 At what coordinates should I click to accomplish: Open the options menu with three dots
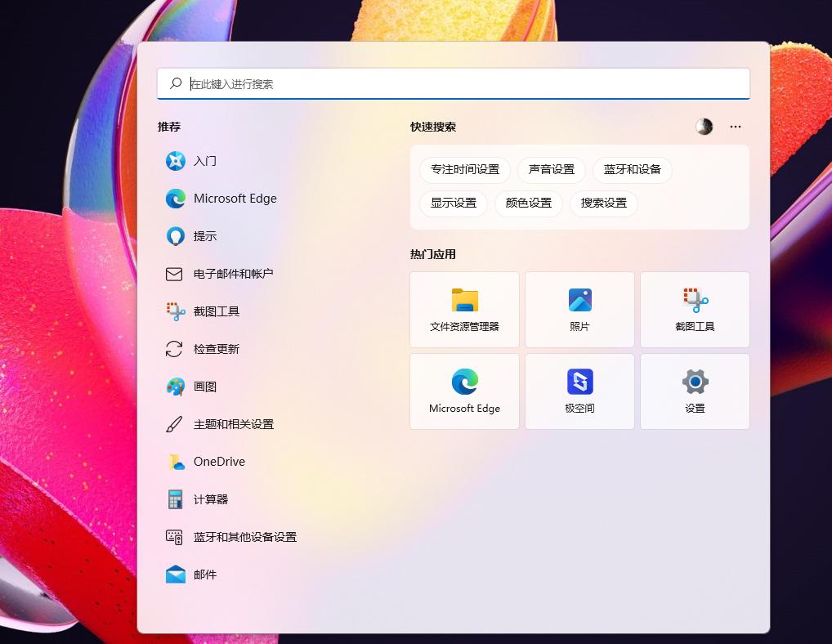click(735, 127)
